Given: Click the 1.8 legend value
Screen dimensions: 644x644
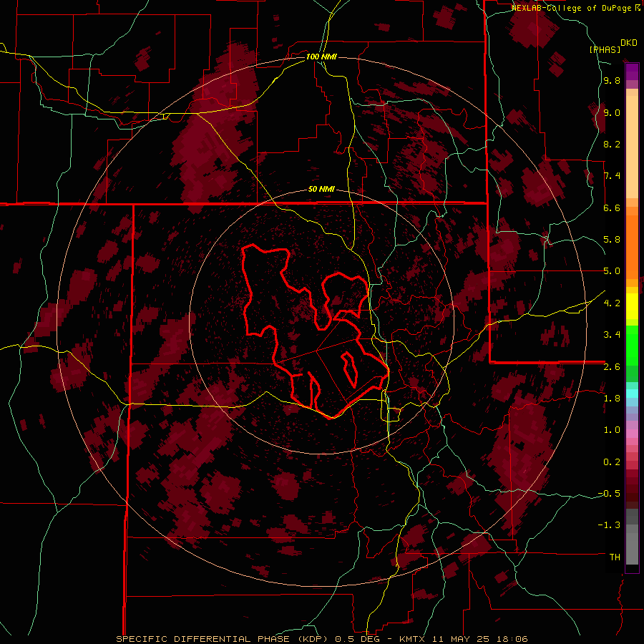Looking at the screenshot, I should pyautogui.click(x=612, y=399).
